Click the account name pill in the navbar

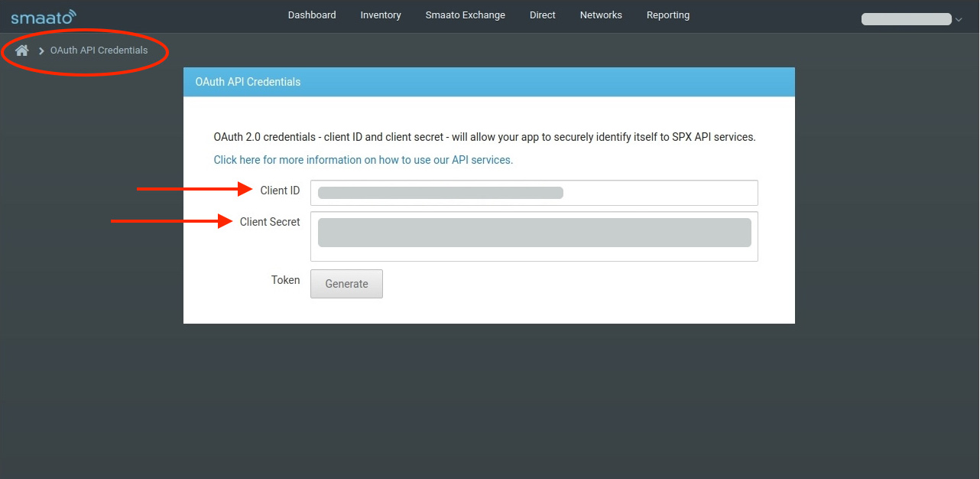(906, 17)
